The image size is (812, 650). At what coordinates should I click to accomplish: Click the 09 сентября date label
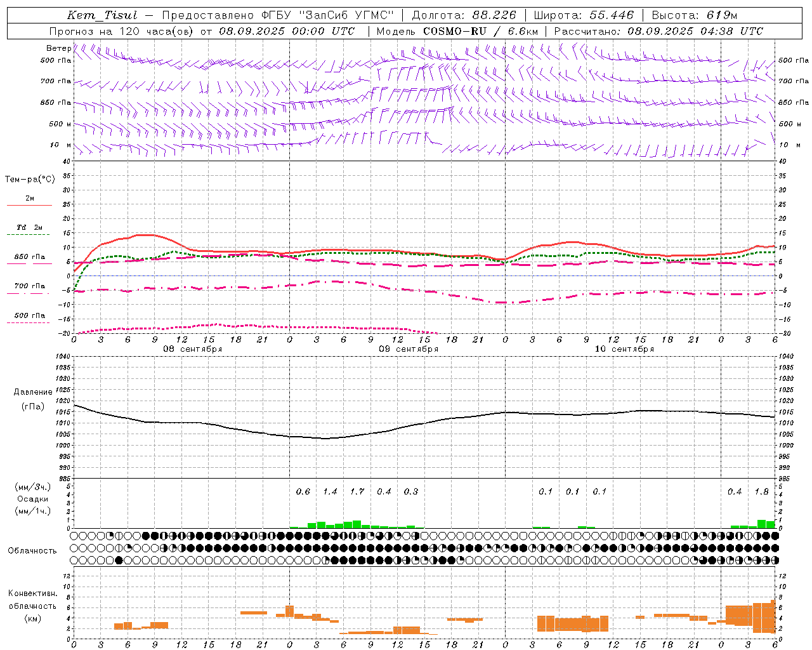coord(409,349)
